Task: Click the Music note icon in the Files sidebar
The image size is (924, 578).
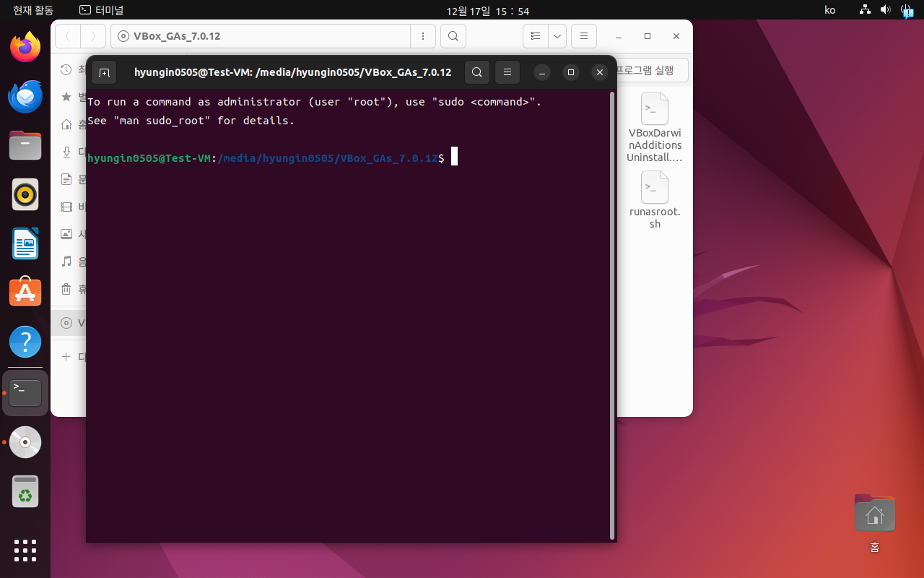Action: tap(66, 262)
